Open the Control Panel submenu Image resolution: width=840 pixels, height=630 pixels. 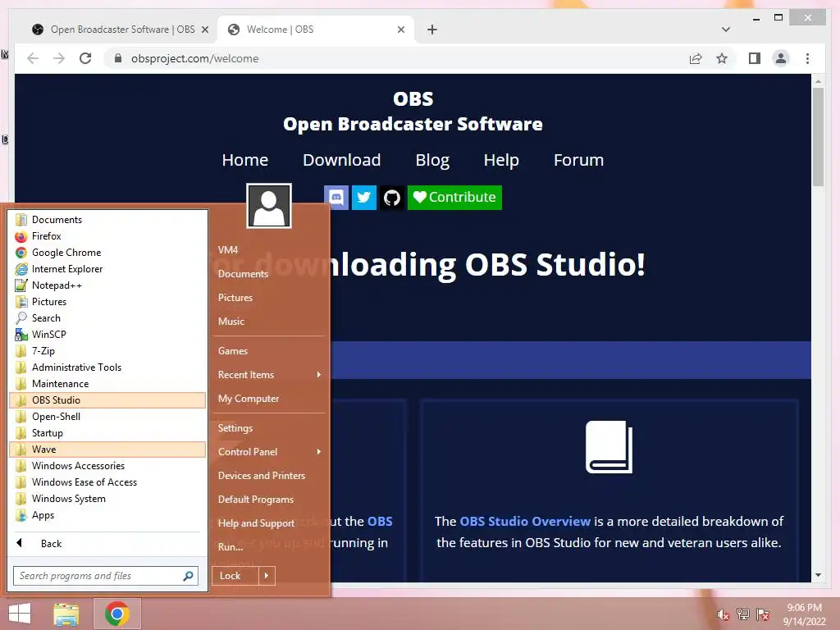click(269, 452)
